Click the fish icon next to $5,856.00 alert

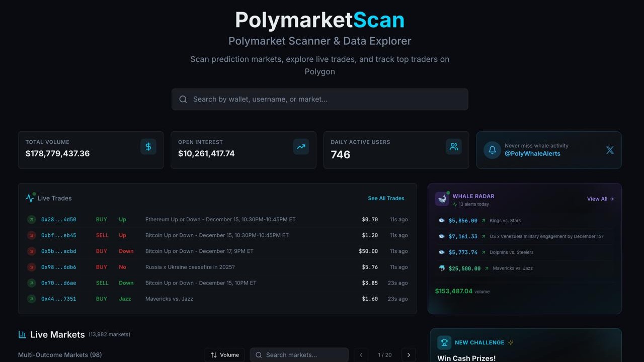coord(442,221)
